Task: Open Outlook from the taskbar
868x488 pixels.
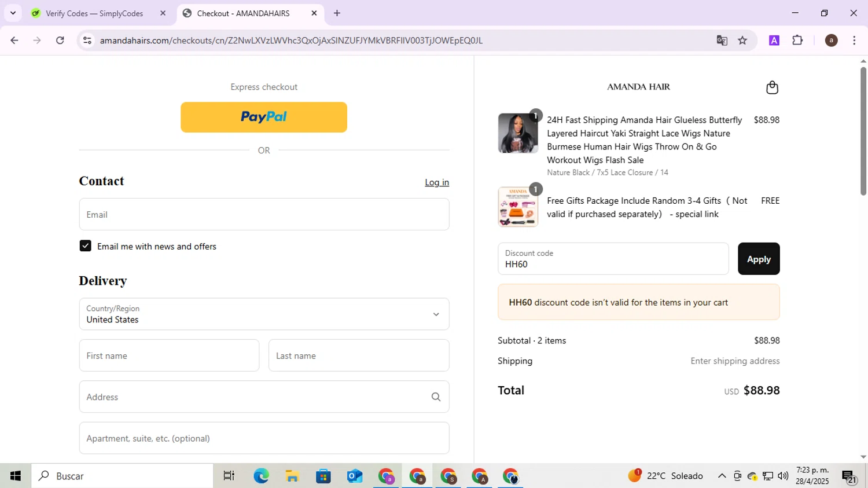Action: pyautogui.click(x=355, y=476)
